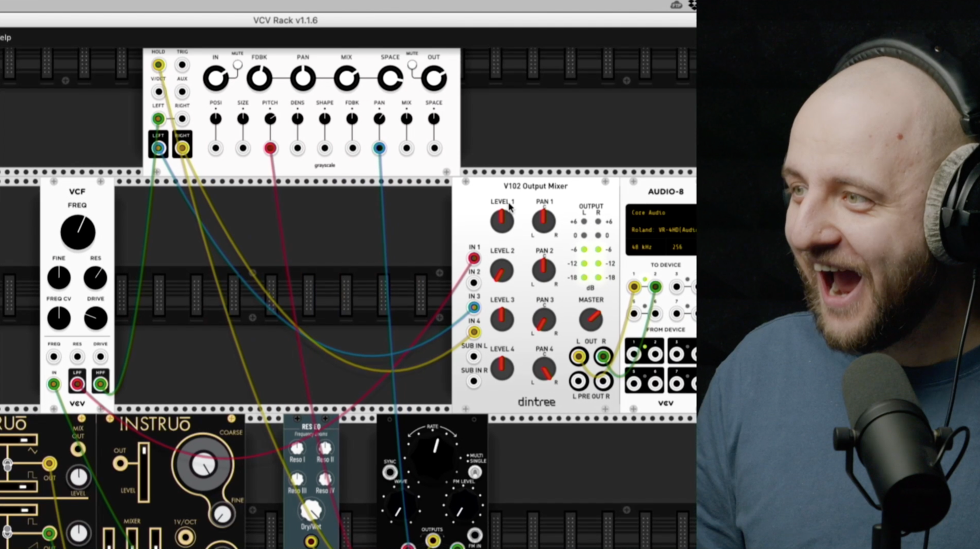Viewport: 980px width, 549px height.
Task: Open the Help menu
Action: coord(5,37)
